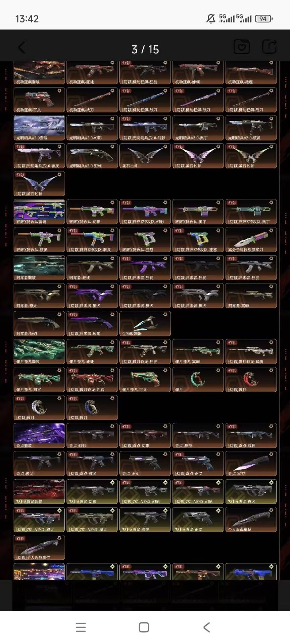Select the 奇点套装 purple bundle card
The height and width of the screenshot is (644, 290).
39,436
